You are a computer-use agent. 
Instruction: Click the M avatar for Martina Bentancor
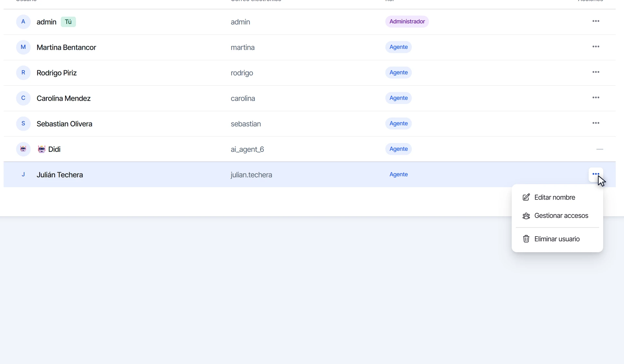pos(23,47)
